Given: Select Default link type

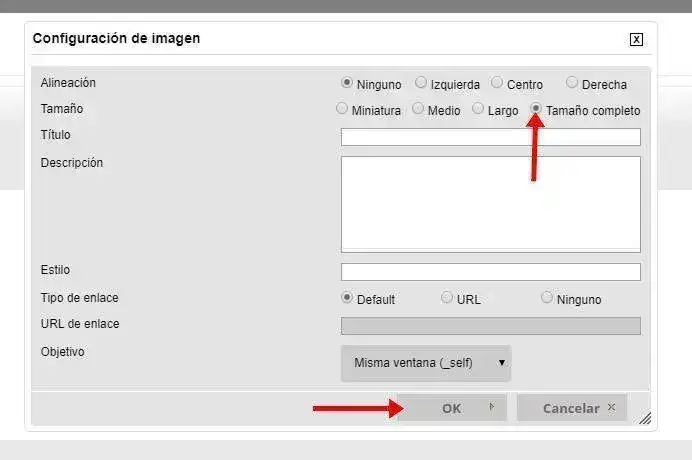Looking at the screenshot, I should click(x=347, y=298).
